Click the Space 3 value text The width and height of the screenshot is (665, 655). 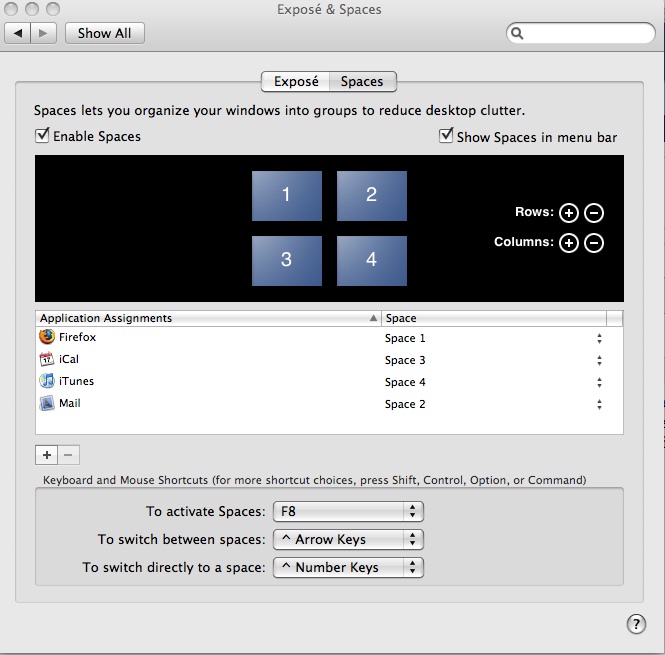(405, 361)
